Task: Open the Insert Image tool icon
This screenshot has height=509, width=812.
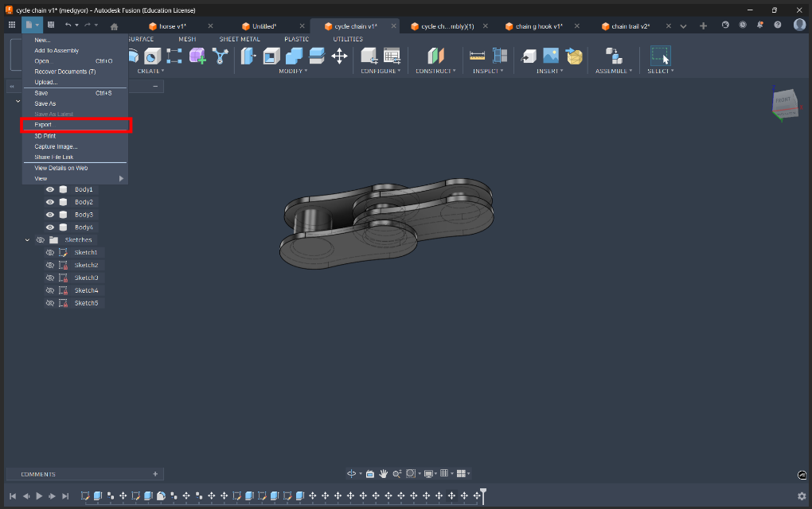Action: click(551, 56)
